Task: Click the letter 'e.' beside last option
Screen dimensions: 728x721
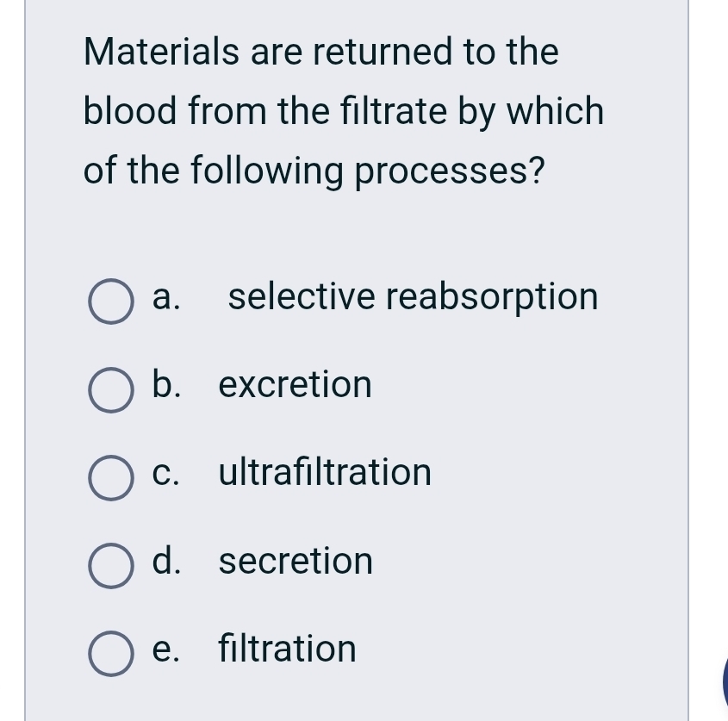Action: click(165, 649)
